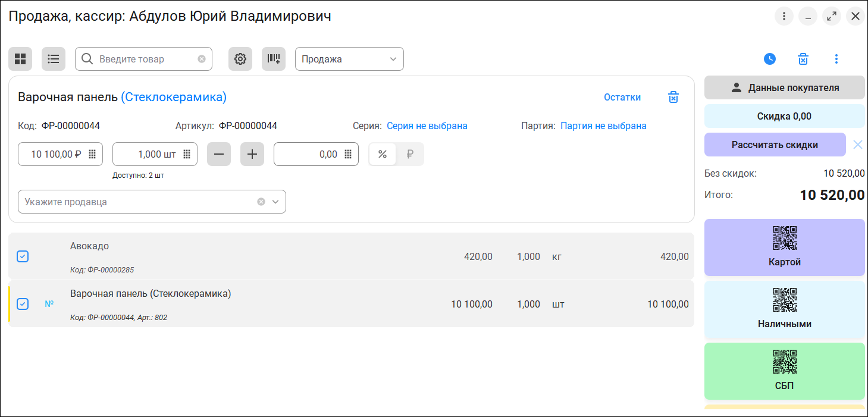Switch discount type to rubles

pos(410,154)
